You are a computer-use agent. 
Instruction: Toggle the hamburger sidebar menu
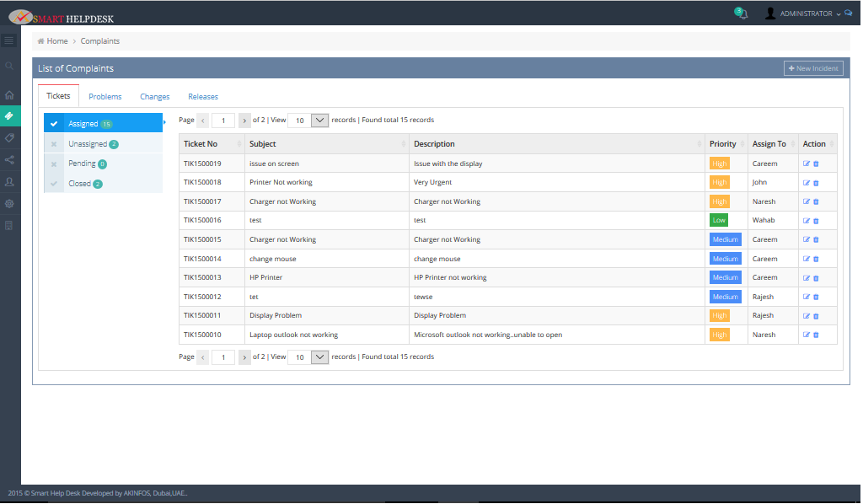(x=9, y=40)
